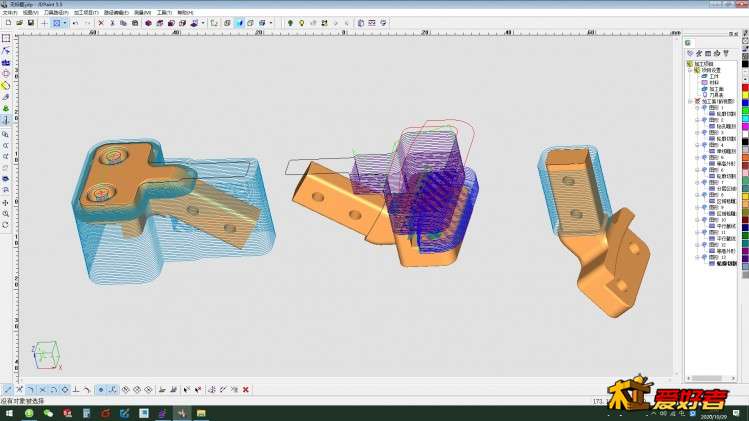
Task: Click the printer icon at toolbar end
Action: point(383,23)
